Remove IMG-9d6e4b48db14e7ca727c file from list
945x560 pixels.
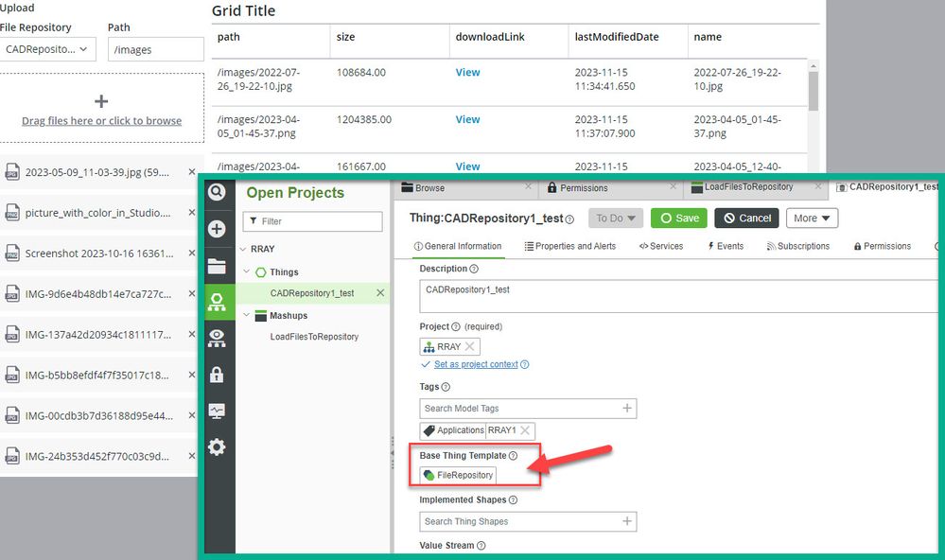coord(192,293)
